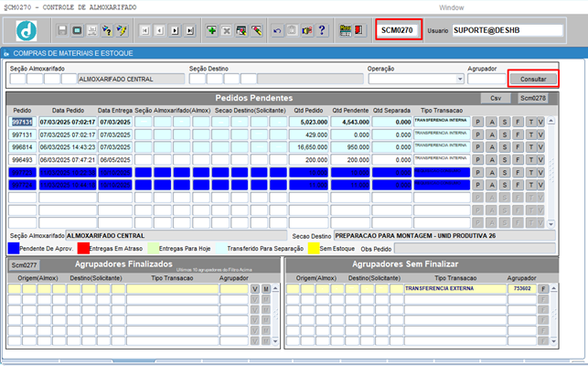Open the Scm0278 button
The width and height of the screenshot is (588, 366).
click(533, 98)
